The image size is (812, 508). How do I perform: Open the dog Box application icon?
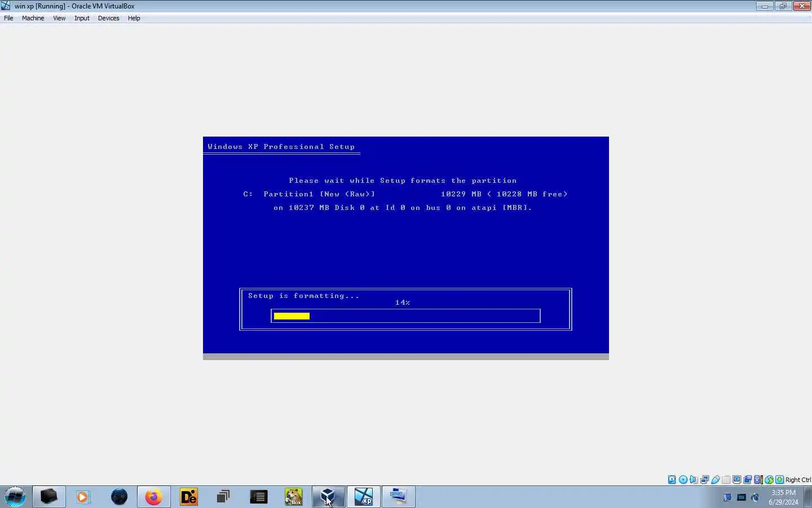[294, 497]
